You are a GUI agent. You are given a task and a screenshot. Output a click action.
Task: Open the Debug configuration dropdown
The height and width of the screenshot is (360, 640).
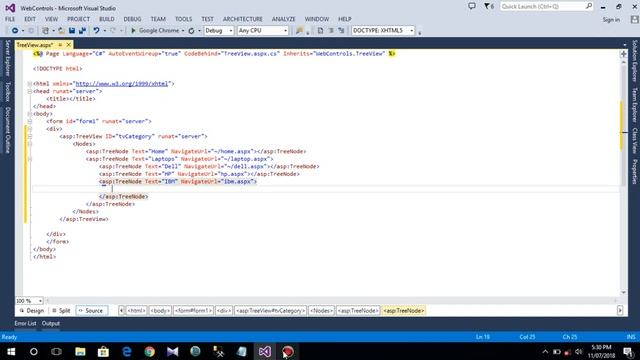(x=219, y=31)
